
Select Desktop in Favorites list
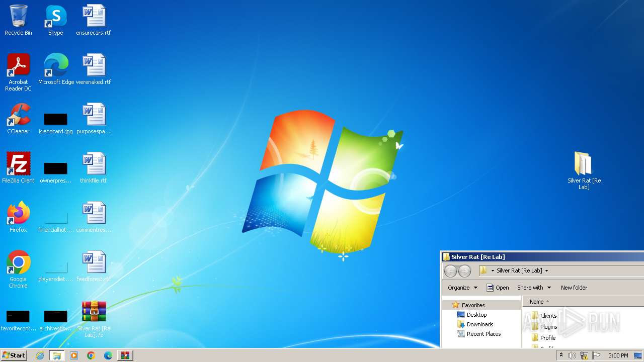coord(476,315)
